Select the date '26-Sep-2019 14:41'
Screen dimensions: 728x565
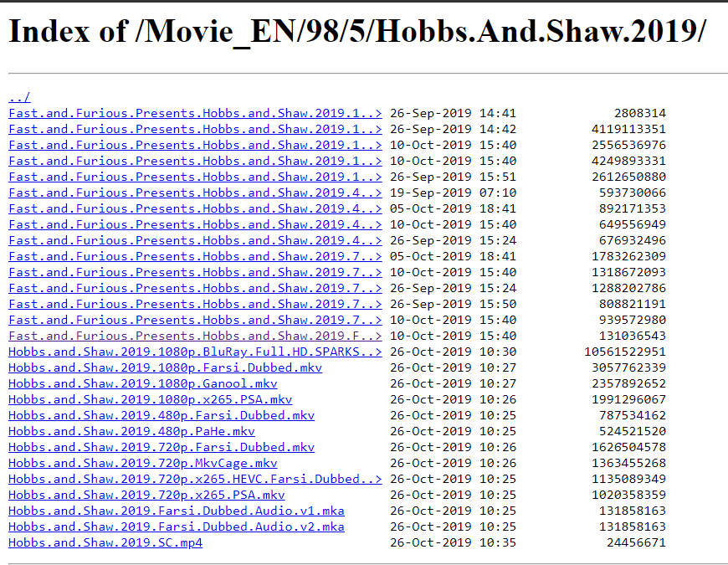(454, 113)
